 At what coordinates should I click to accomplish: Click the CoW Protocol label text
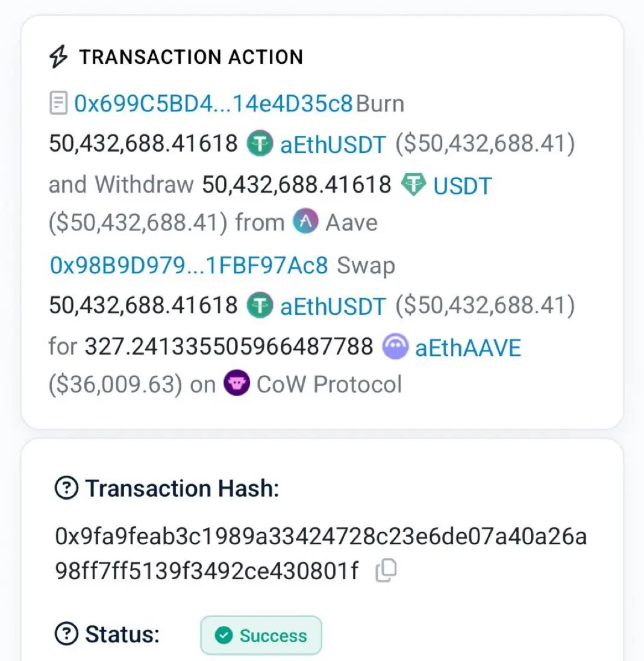(329, 385)
